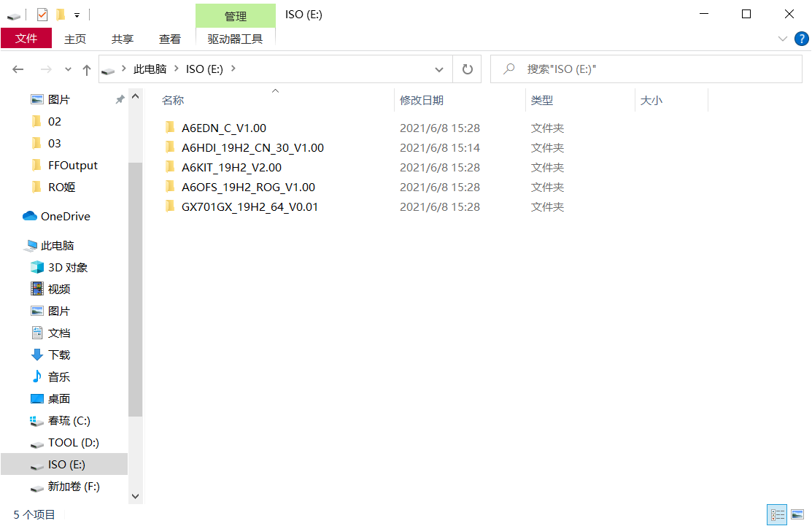Click the 管理 contextual tab header
The height and width of the screenshot is (526, 812).
(x=235, y=16)
